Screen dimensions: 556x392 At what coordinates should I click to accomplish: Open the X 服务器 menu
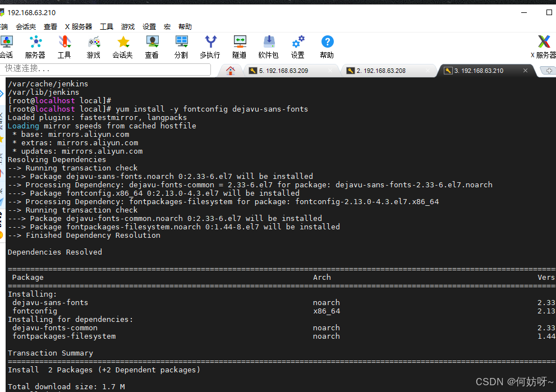(79, 26)
